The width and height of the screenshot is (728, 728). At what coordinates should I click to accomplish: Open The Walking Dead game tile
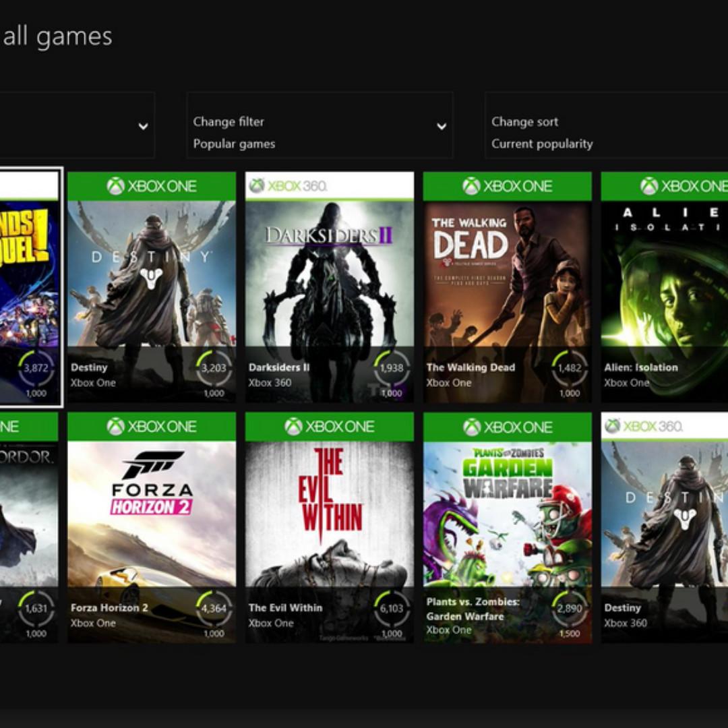click(508, 287)
